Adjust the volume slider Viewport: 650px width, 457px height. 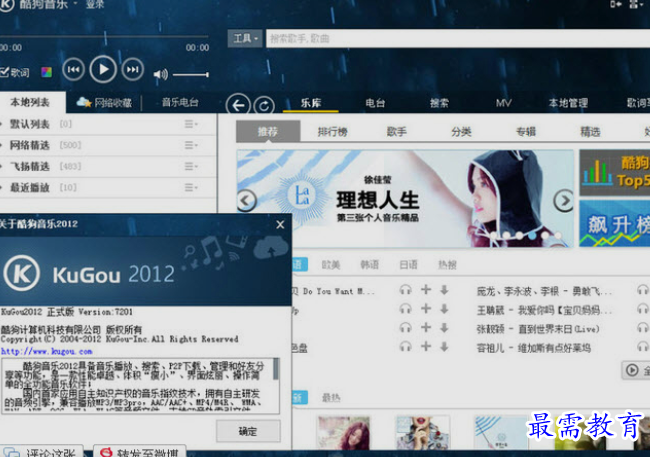click(191, 75)
